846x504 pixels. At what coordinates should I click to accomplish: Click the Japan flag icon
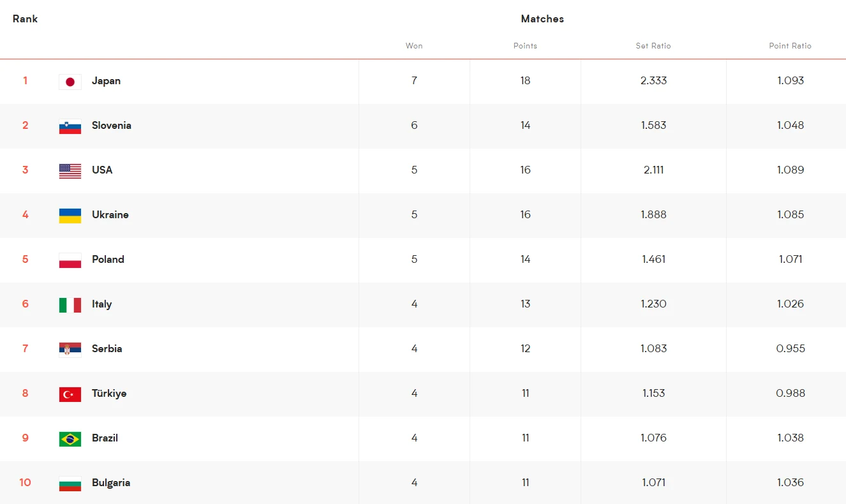pos(70,82)
